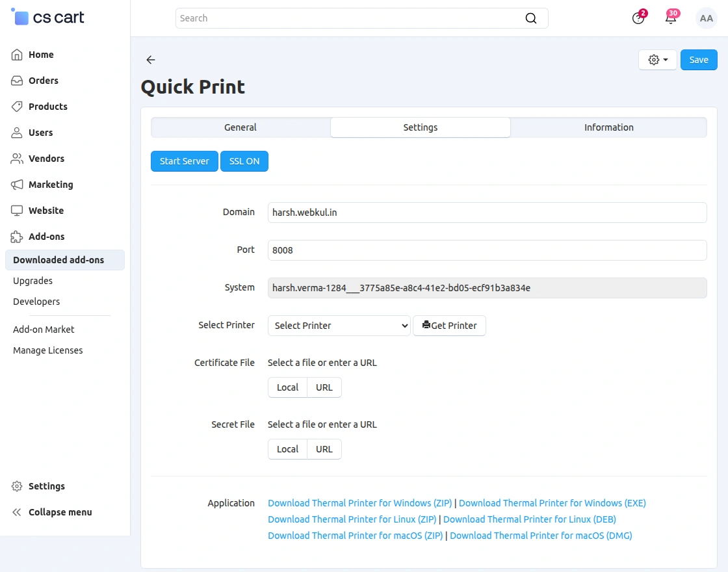Screen dimensions: 728x572
Task: Click the Quick Print page heading
Action: tap(192, 87)
